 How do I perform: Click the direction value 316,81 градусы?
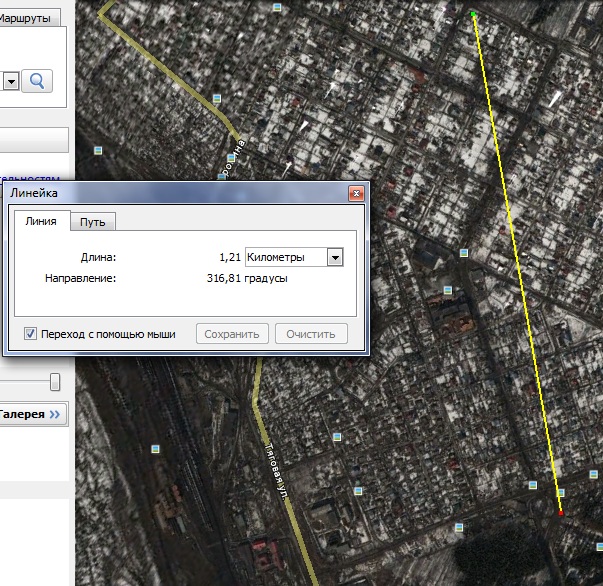247,278
